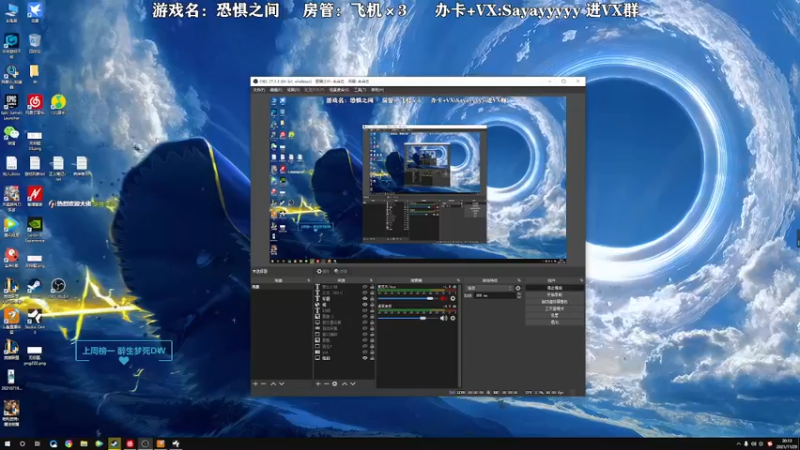Screen dimensions: 800x450
Task: Enable Studio Mode from the Controls panel
Action: 555,309
